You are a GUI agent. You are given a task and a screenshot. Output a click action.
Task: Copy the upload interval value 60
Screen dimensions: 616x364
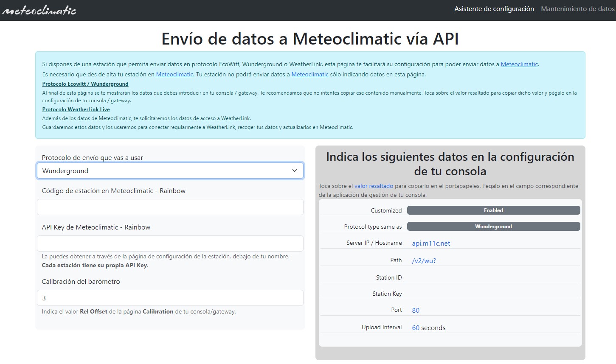416,328
